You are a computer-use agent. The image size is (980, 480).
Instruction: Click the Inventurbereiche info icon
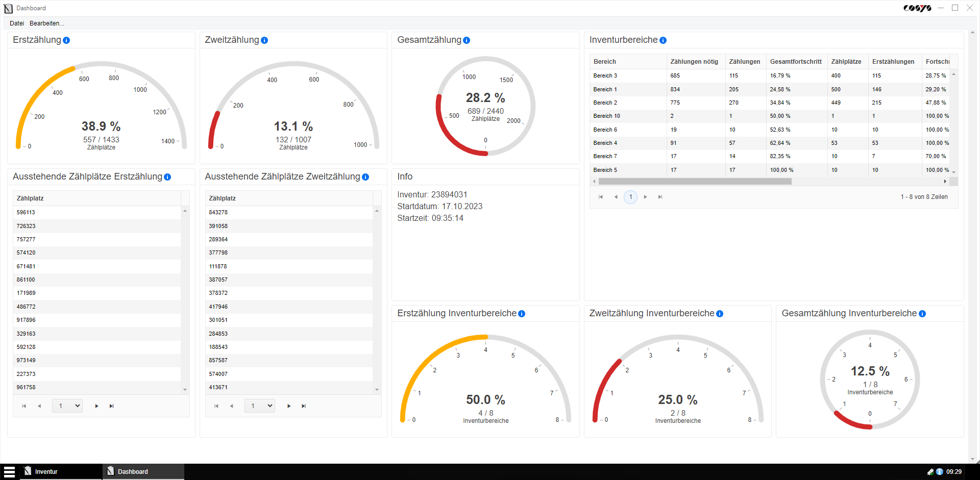tap(663, 40)
